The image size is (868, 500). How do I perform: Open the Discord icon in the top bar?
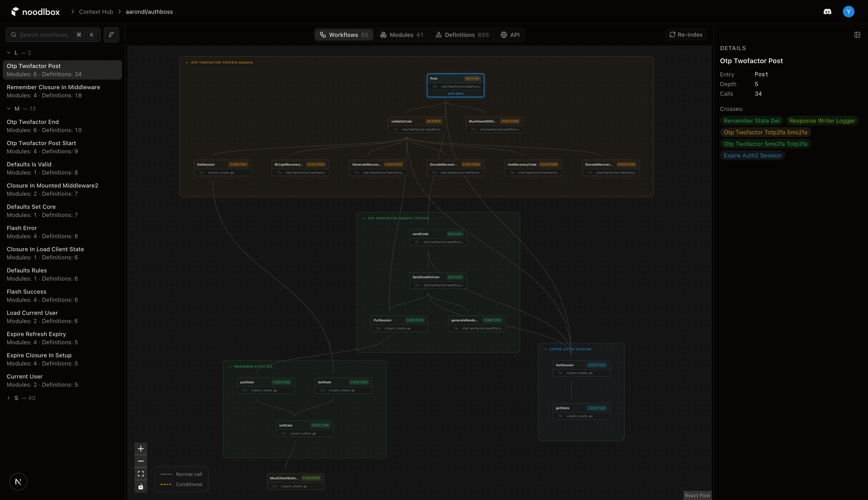click(827, 11)
